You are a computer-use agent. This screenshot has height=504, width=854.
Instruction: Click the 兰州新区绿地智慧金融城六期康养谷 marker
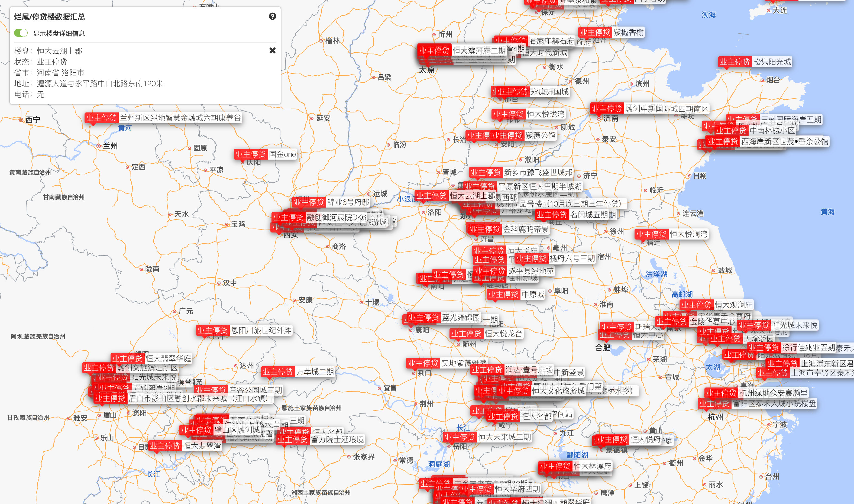163,118
